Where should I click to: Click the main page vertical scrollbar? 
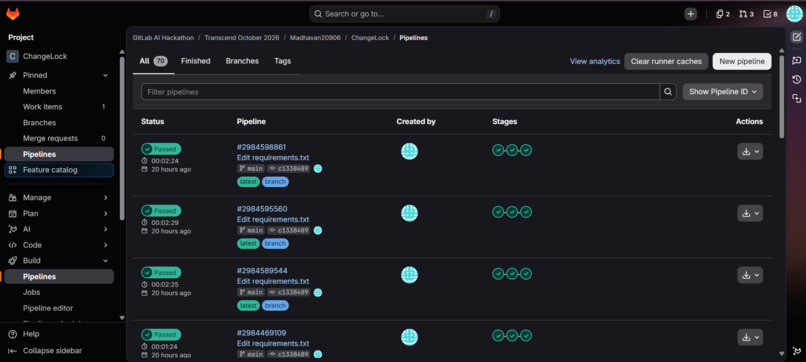(782, 97)
